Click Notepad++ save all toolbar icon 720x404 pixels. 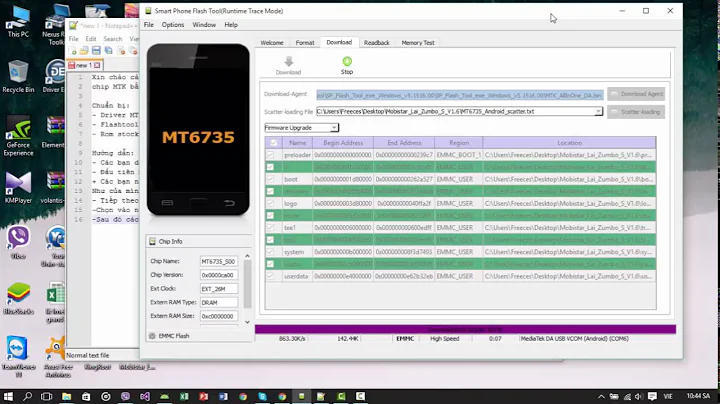[108, 50]
